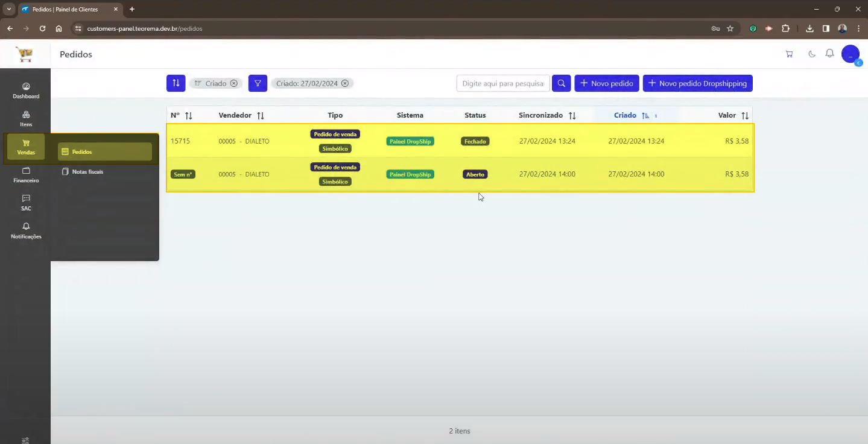This screenshot has height=444, width=868.
Task: Open Notificações in the sidebar
Action: click(26, 231)
